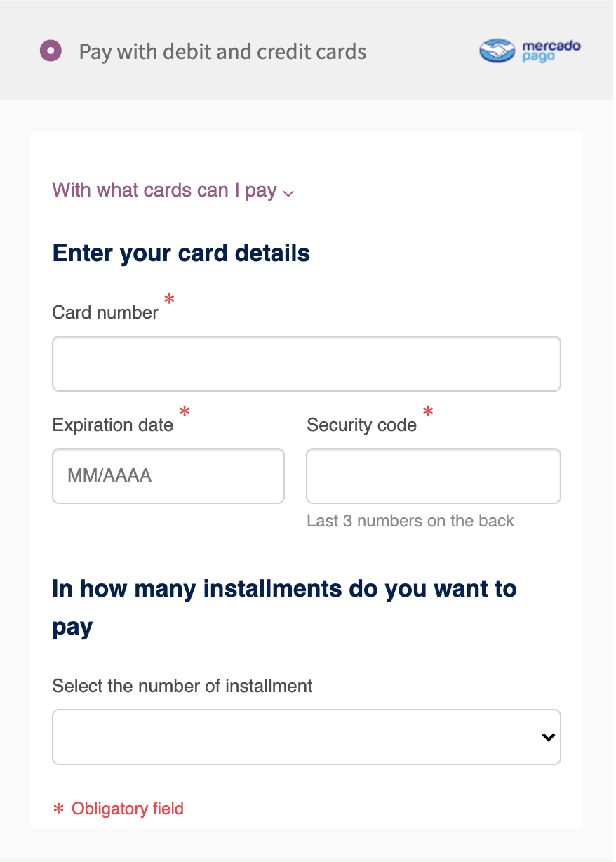Image resolution: width=616 pixels, height=862 pixels.
Task: Click the red asterisk beside Expiration date
Action: (x=185, y=412)
